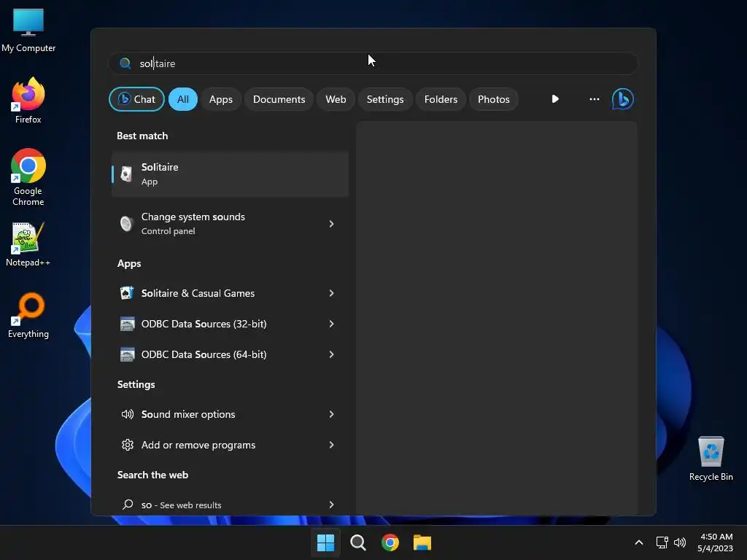This screenshot has width=747, height=560.
Task: Open Everything desktop shortcut
Action: tap(28, 315)
